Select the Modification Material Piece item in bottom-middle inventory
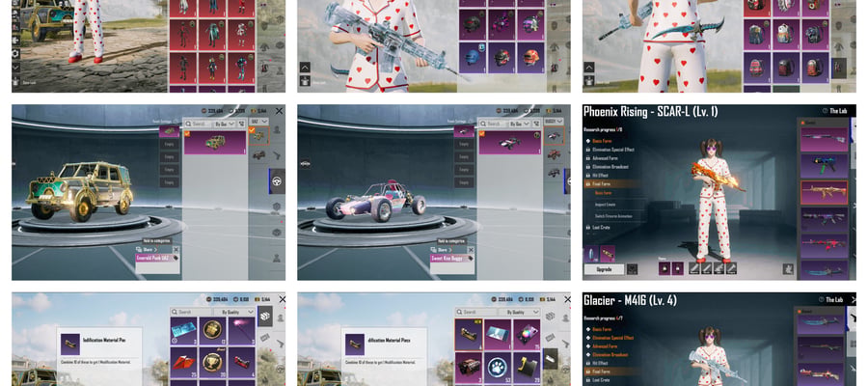This screenshot has width=868, height=386. pyautogui.click(x=469, y=334)
